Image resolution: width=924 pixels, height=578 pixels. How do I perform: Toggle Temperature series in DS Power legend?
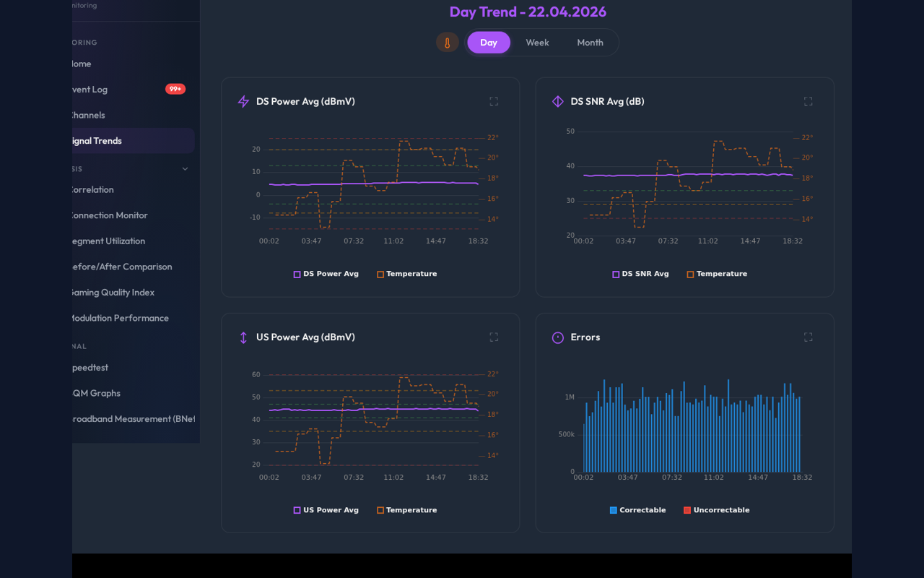point(406,274)
